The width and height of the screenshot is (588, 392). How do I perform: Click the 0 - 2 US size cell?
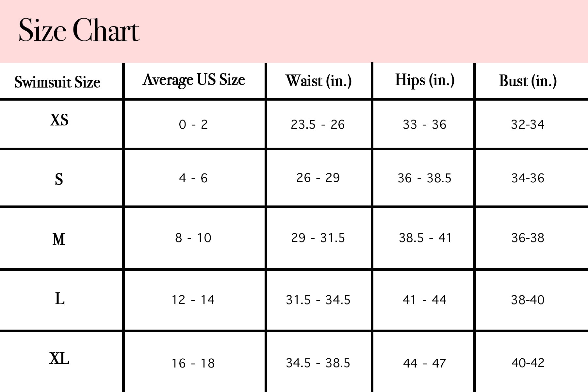click(193, 124)
